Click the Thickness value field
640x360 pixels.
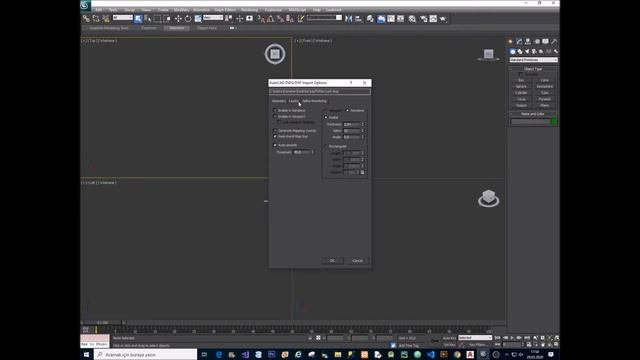pos(351,124)
